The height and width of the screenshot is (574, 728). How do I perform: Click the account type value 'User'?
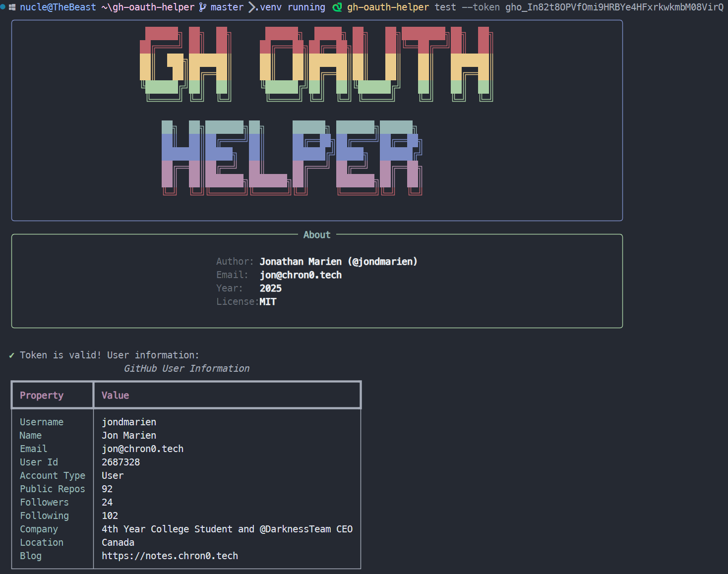113,476
